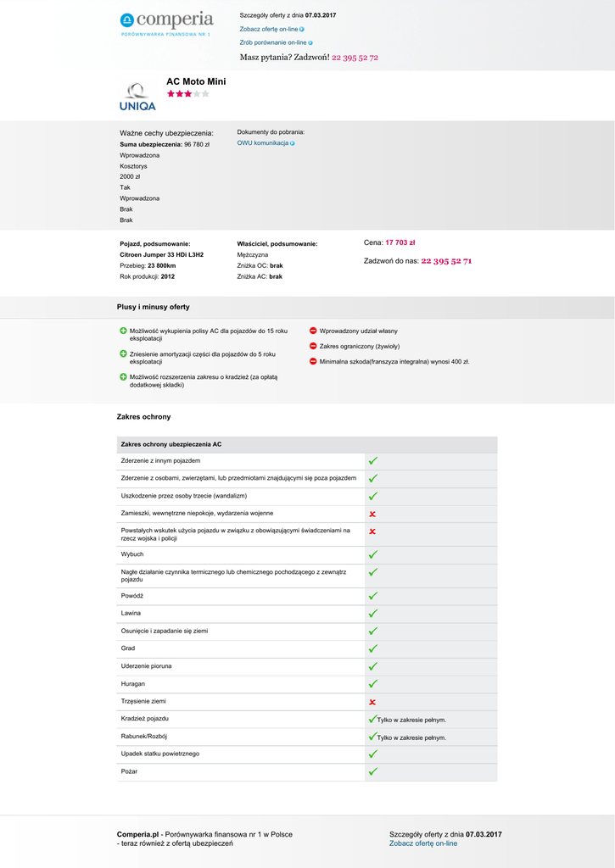This screenshot has height=868, width=615.
Task: Click the star rating under AC Moto Mini
Action: click(187, 94)
